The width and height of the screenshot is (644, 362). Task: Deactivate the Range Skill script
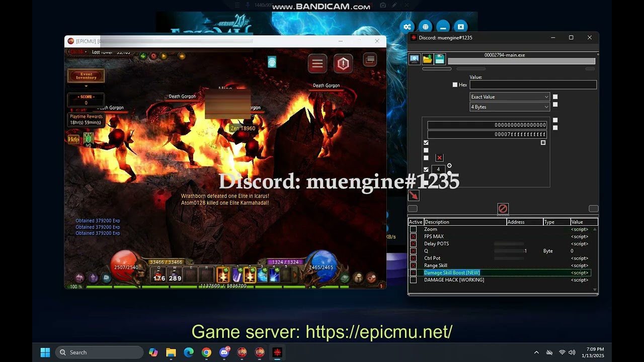(413, 265)
